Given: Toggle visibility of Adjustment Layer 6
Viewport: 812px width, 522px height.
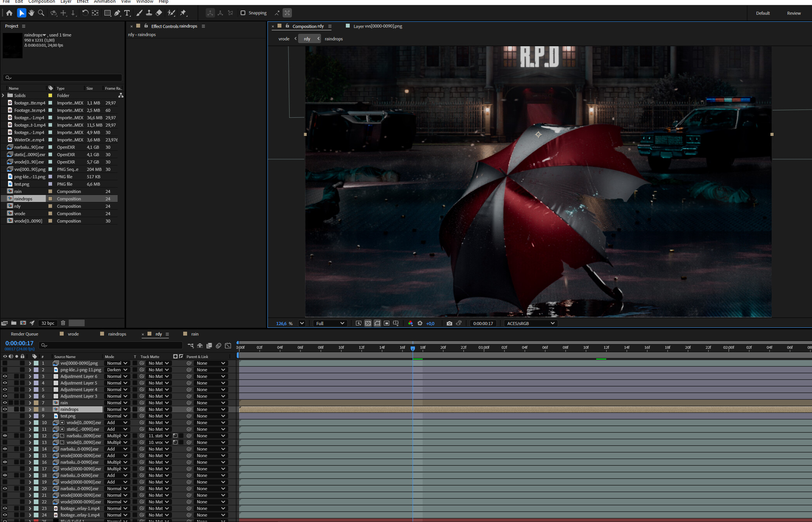Looking at the screenshot, I should tap(5, 376).
